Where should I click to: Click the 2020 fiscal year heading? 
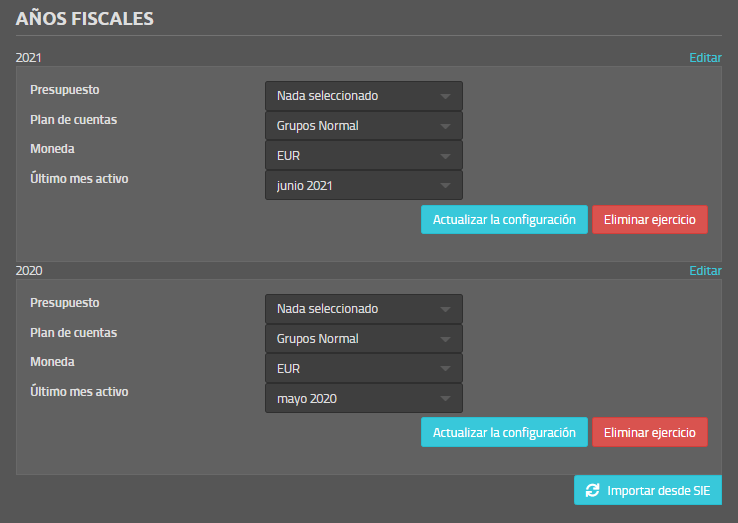coord(29,271)
